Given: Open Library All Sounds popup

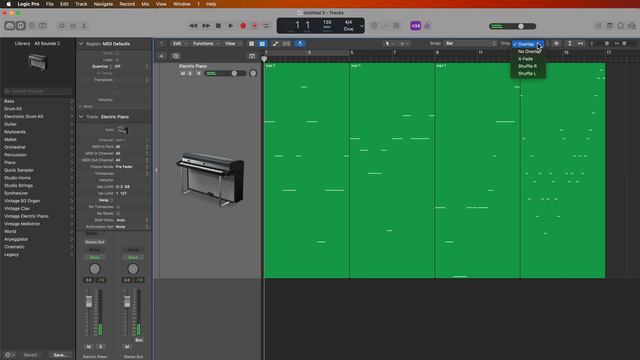Looking at the screenshot, I should click(47, 44).
